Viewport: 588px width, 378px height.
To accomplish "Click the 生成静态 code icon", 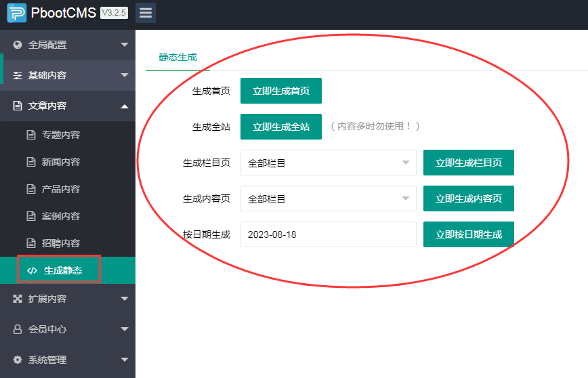I will point(32,270).
